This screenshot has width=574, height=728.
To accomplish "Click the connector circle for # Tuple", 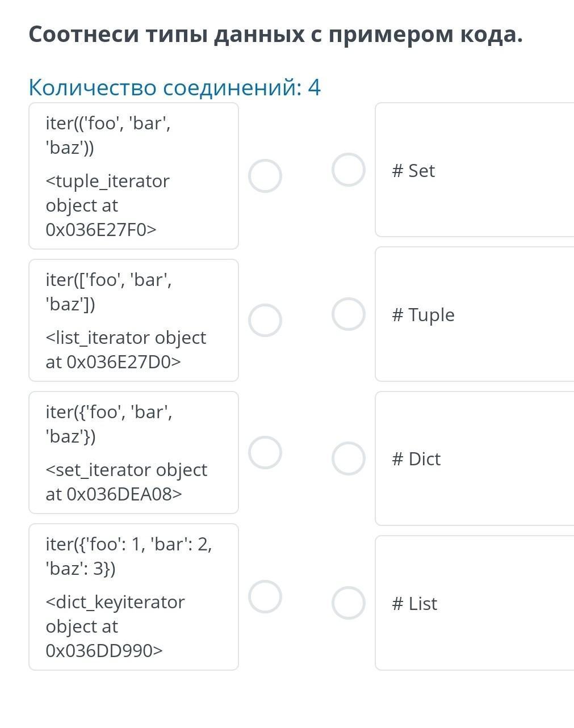I will tap(348, 314).
